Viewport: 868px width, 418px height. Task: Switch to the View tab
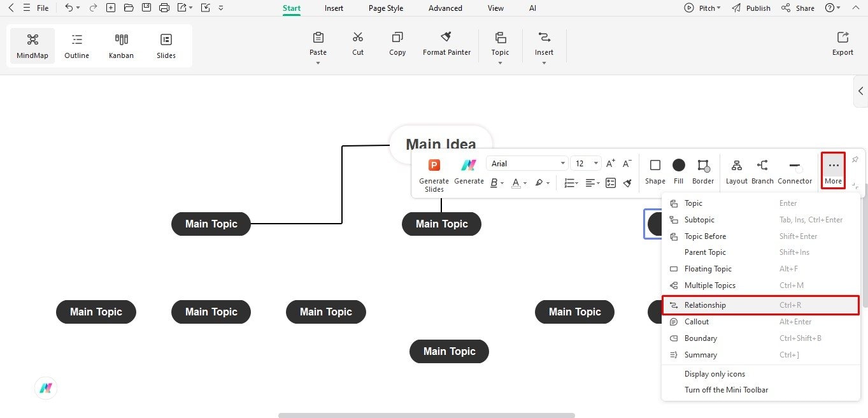[x=495, y=8]
